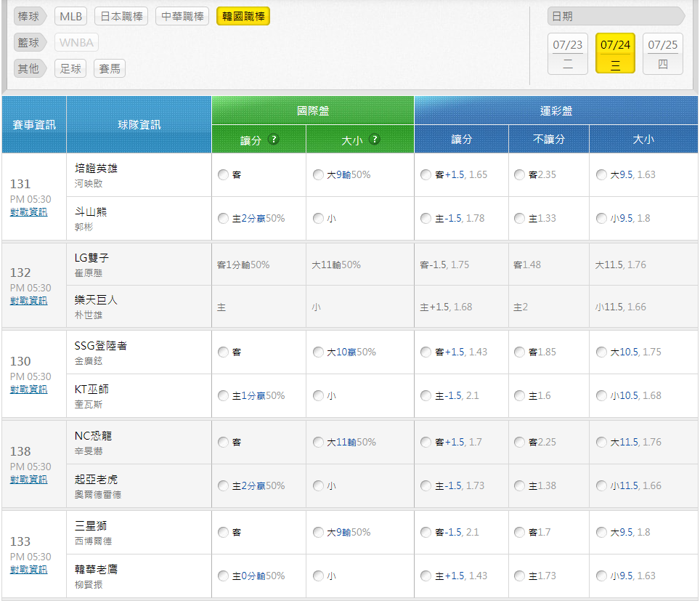Pick 客-1.5, 2.1 for 三星獅
Viewport: 700px width, 601px height.
tap(426, 532)
